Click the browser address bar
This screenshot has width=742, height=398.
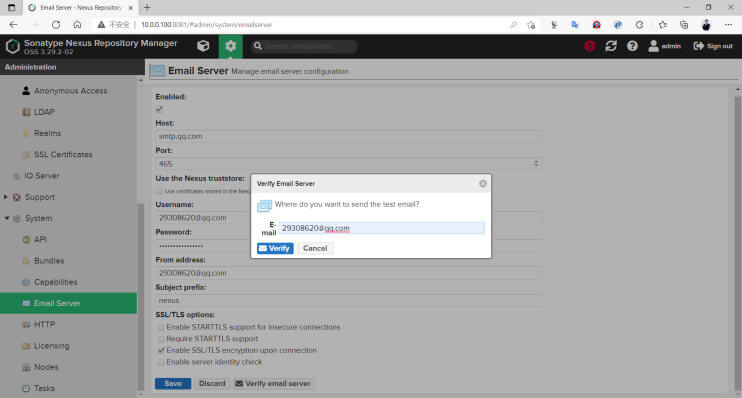tap(322, 25)
